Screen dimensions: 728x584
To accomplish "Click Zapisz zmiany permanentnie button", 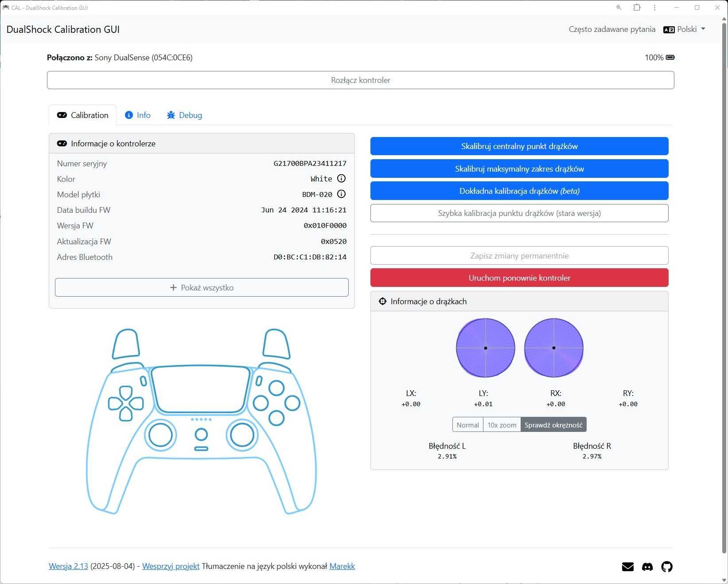I will [519, 256].
